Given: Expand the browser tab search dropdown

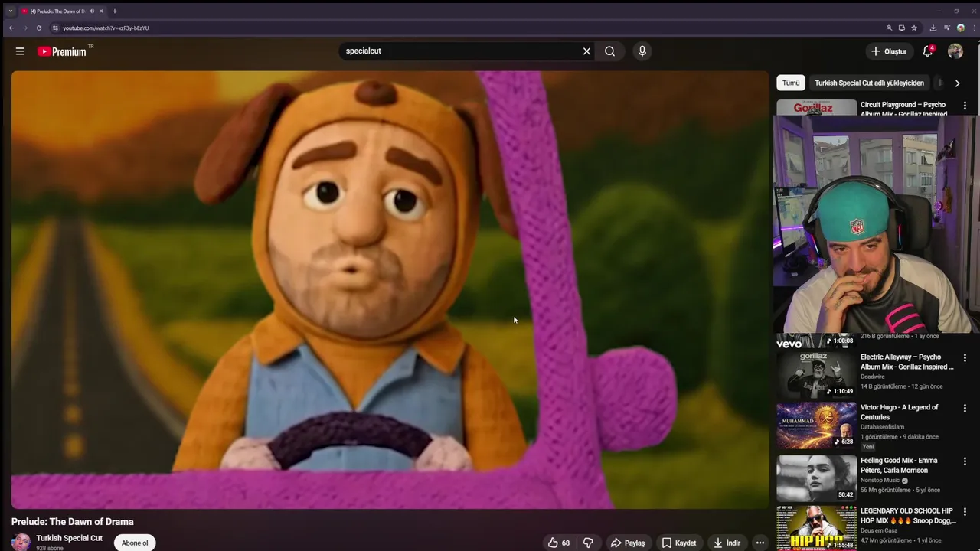Looking at the screenshot, I should [x=11, y=11].
